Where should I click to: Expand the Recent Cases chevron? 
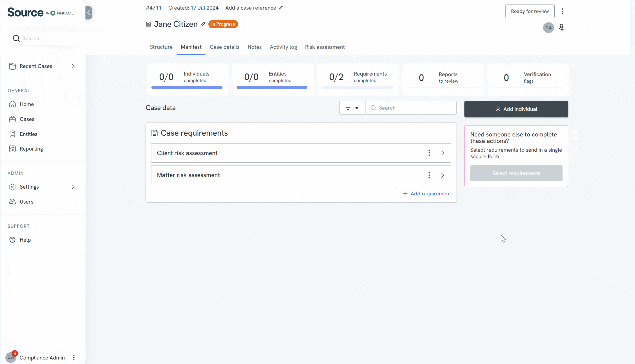point(73,66)
